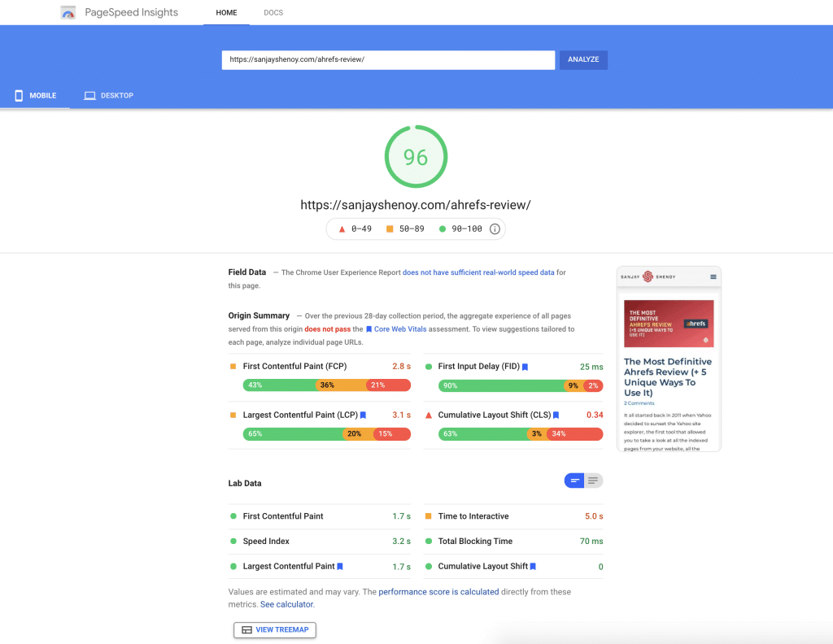Click the orange square beside Time to Interactive

point(428,516)
